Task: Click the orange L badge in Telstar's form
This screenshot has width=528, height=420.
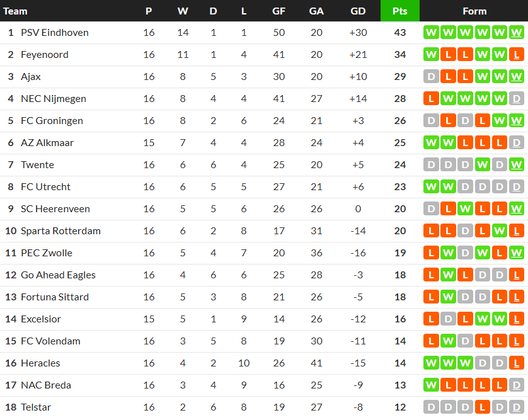Action: coord(483,407)
